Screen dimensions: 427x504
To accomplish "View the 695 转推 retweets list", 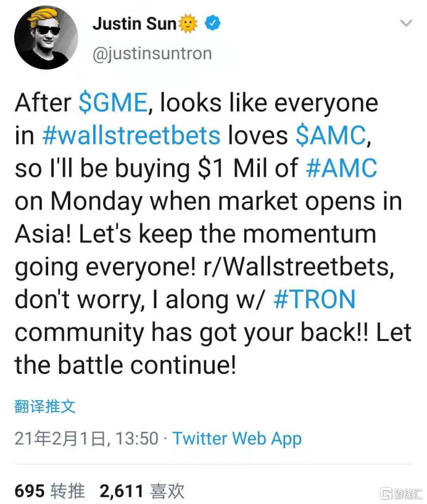I will tap(49, 491).
